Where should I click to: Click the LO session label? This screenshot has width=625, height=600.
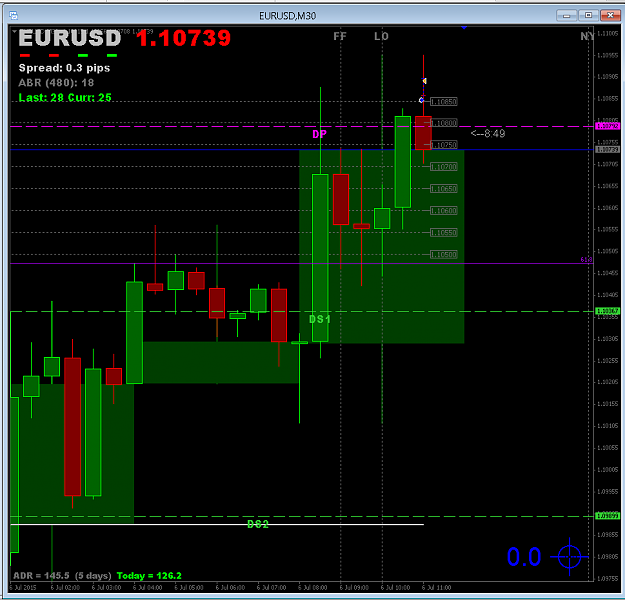point(381,36)
